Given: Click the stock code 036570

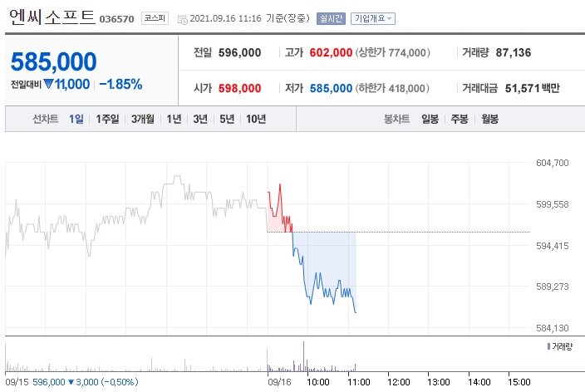Looking at the screenshot, I should tap(116, 18).
